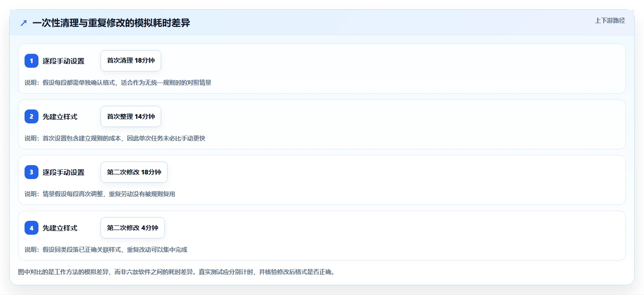
Task: Click the 第二次修改 4分钟 chip
Action: pyautogui.click(x=133, y=228)
